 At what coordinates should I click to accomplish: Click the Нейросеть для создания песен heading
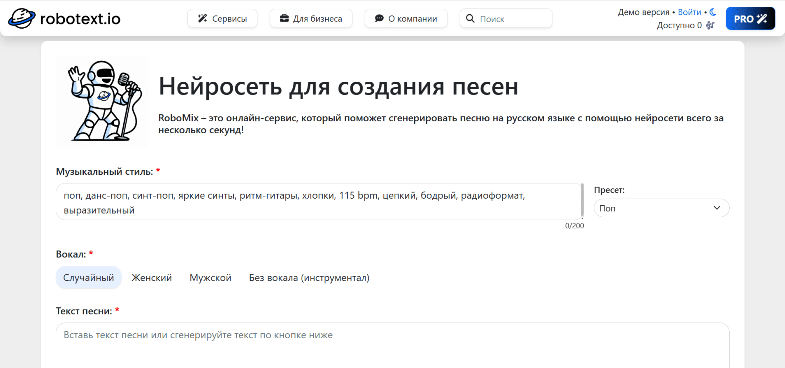pyautogui.click(x=338, y=87)
